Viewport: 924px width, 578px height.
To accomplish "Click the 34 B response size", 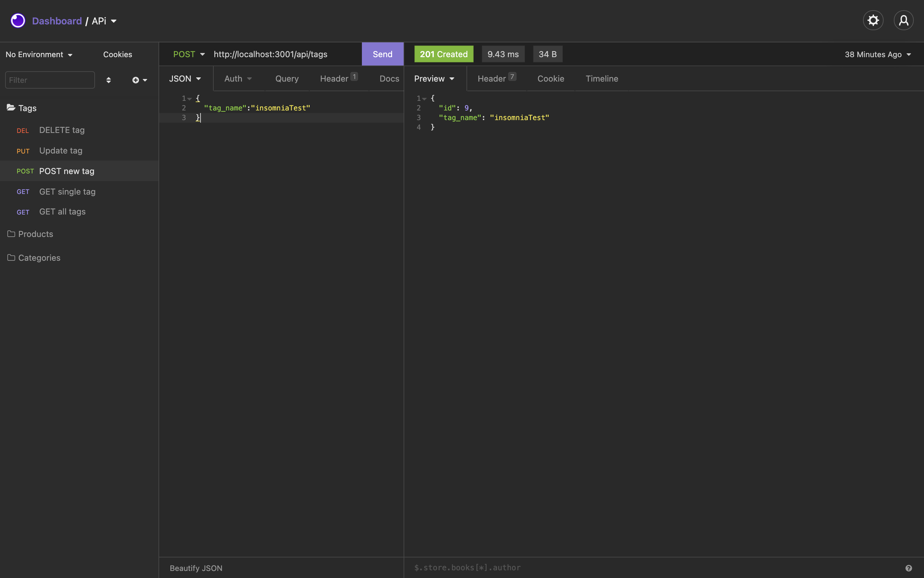I will pos(548,54).
